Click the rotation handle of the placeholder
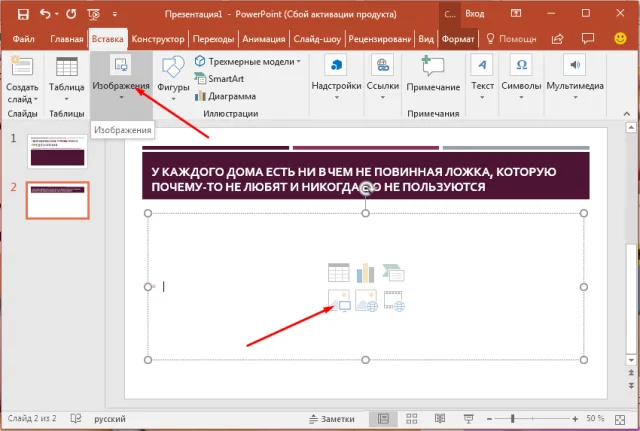This screenshot has height=431, width=640. [366, 189]
